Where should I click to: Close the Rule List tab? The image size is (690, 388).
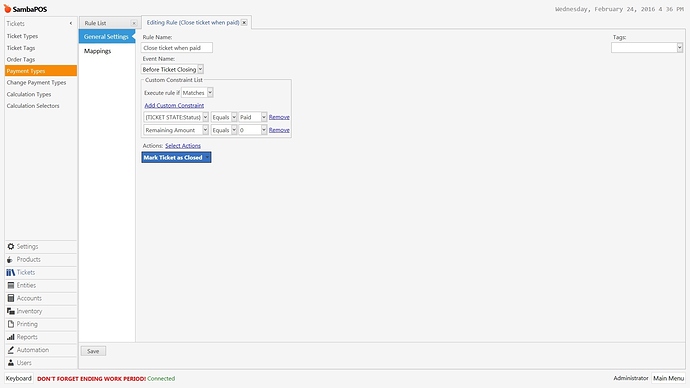pyautogui.click(x=134, y=23)
